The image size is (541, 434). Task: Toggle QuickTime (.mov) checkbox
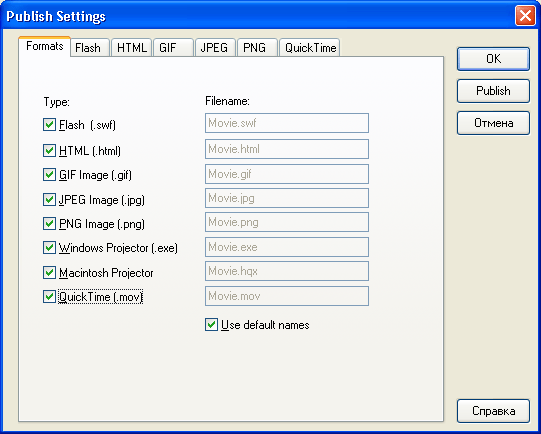tap(49, 297)
